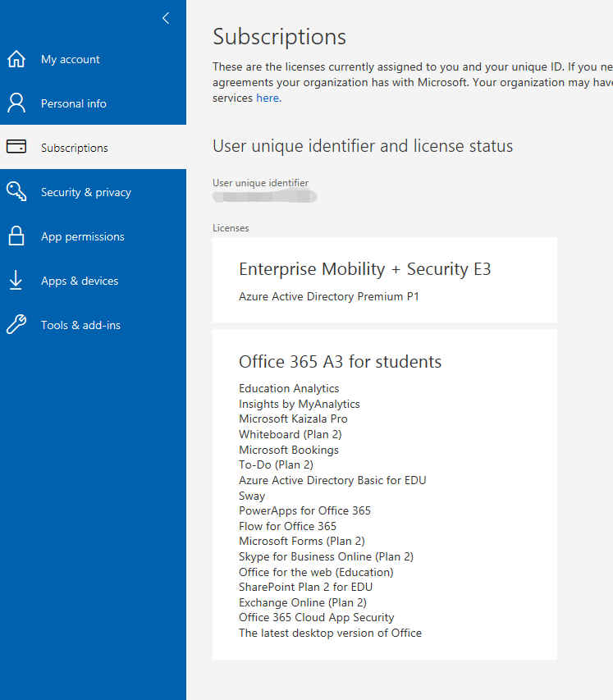Click Azure Active Directory Premium P1 entry
The height and width of the screenshot is (700, 613).
click(x=328, y=296)
